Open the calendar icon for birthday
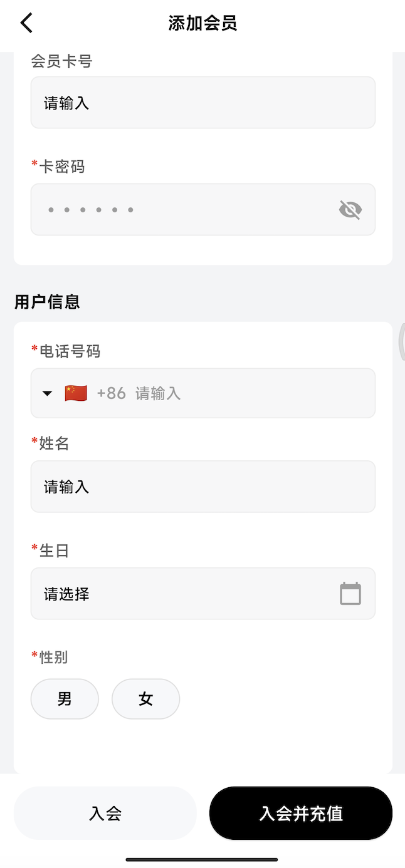The height and width of the screenshot is (868, 405). coord(350,594)
